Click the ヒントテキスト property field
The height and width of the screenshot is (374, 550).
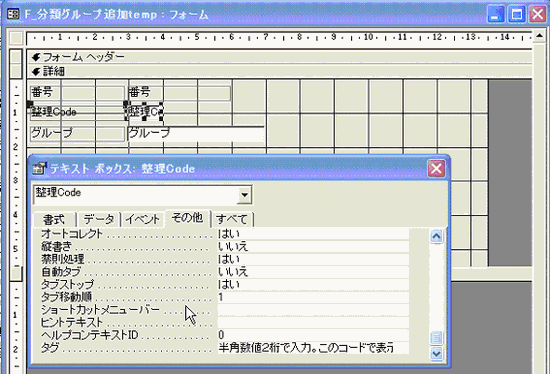point(313,322)
